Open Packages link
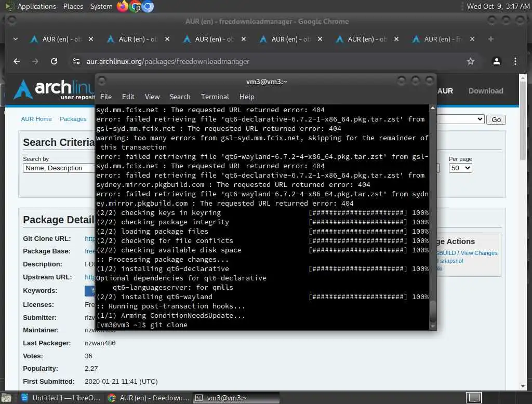The width and height of the screenshot is (532, 404). click(x=73, y=119)
